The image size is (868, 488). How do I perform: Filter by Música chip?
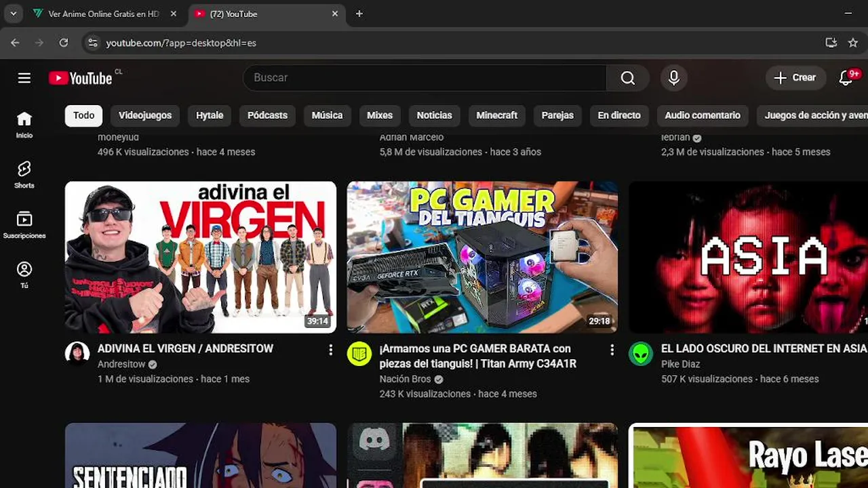point(327,115)
